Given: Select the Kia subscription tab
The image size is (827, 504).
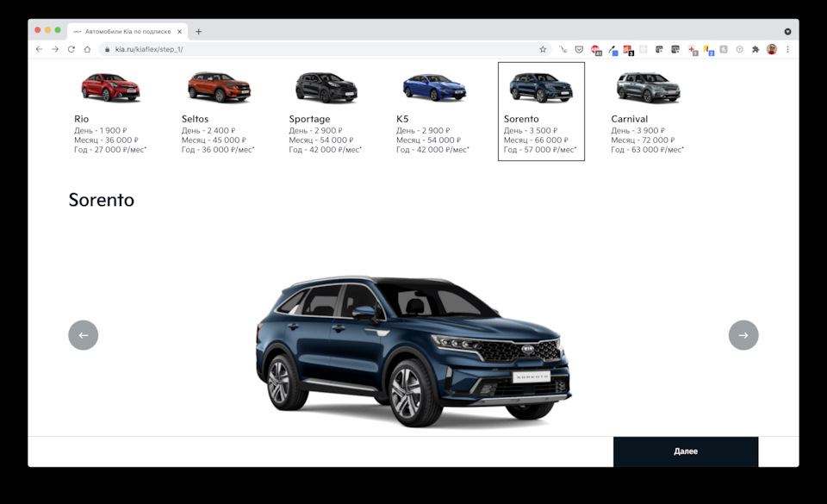Looking at the screenshot, I should [127, 32].
